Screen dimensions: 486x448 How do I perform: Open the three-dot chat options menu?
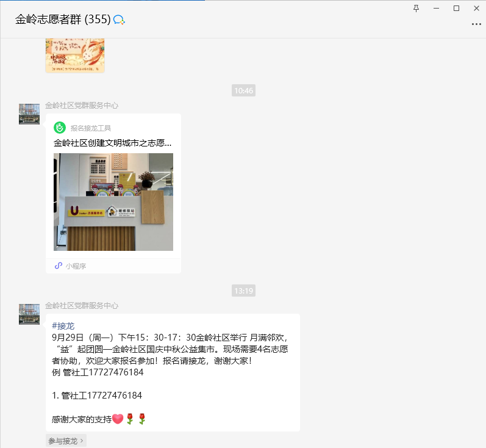tap(476, 24)
